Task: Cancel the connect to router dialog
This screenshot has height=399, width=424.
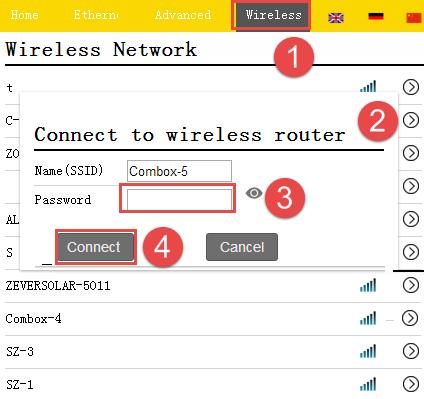Action: coord(242,247)
